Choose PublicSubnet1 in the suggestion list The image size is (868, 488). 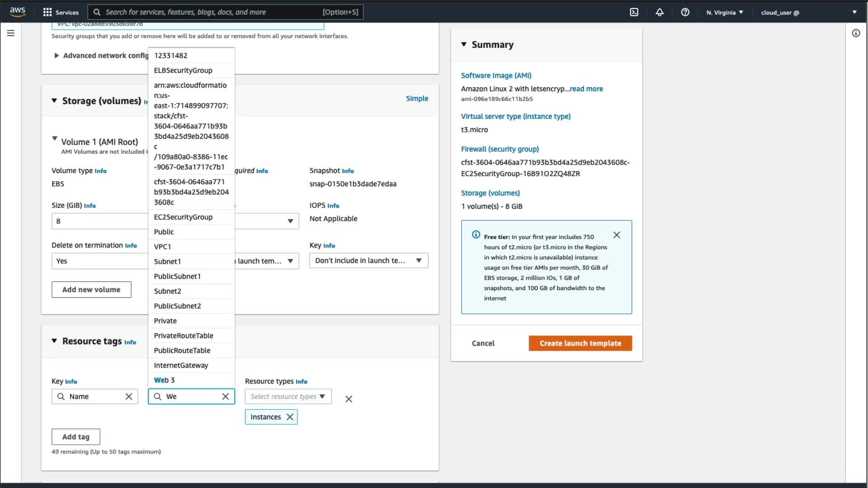tap(177, 276)
